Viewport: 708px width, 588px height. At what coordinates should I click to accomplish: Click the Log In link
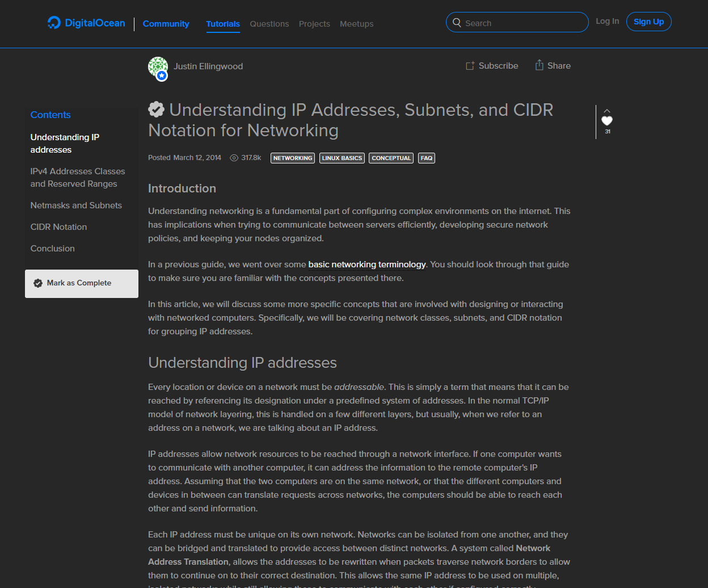coord(607,21)
